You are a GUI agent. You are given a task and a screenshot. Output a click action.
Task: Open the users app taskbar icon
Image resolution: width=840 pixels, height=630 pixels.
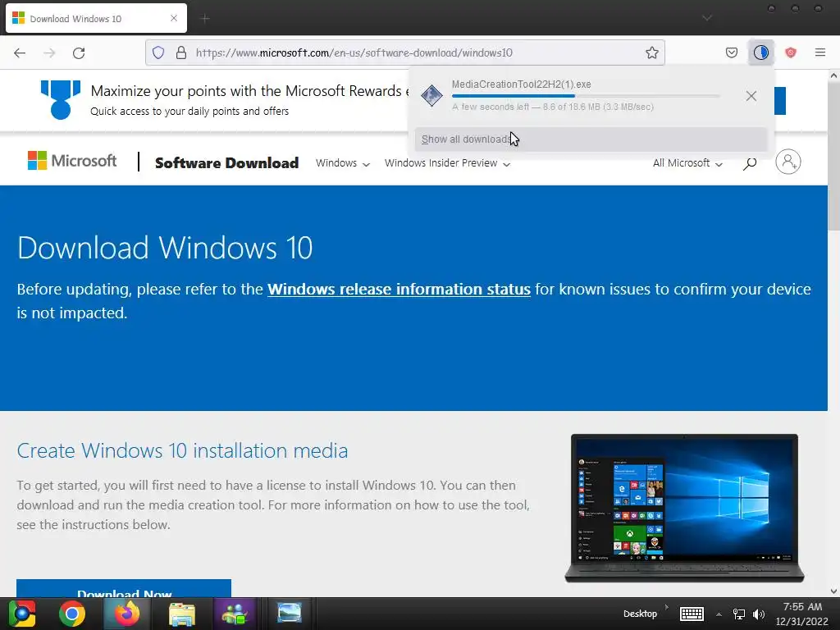point(235,614)
